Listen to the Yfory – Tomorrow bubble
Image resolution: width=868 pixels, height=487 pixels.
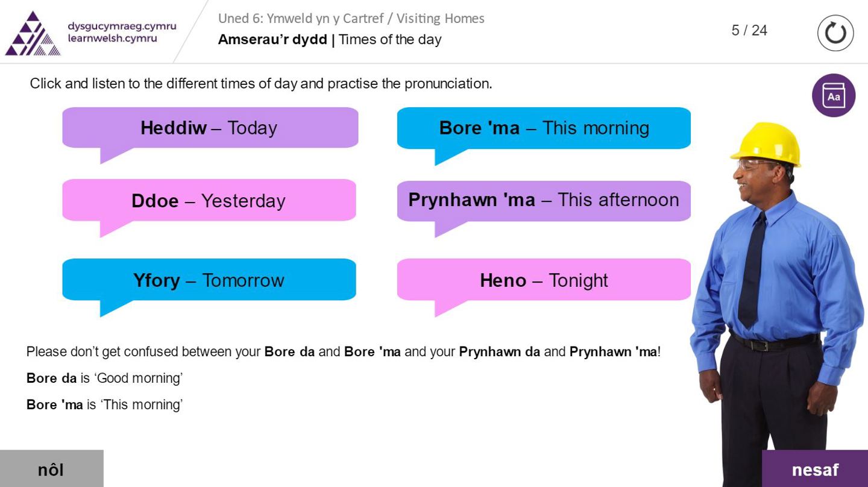pyautogui.click(x=209, y=280)
